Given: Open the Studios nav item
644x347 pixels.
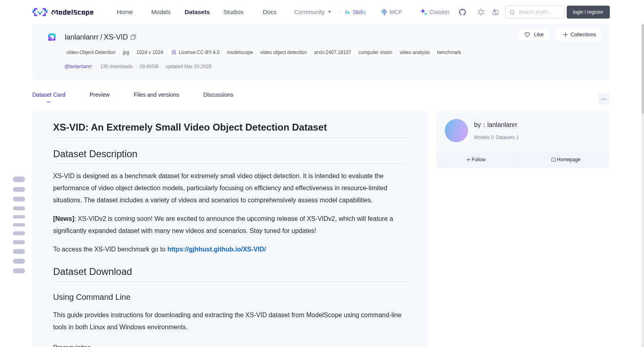Looking at the screenshot, I should pyautogui.click(x=233, y=12).
